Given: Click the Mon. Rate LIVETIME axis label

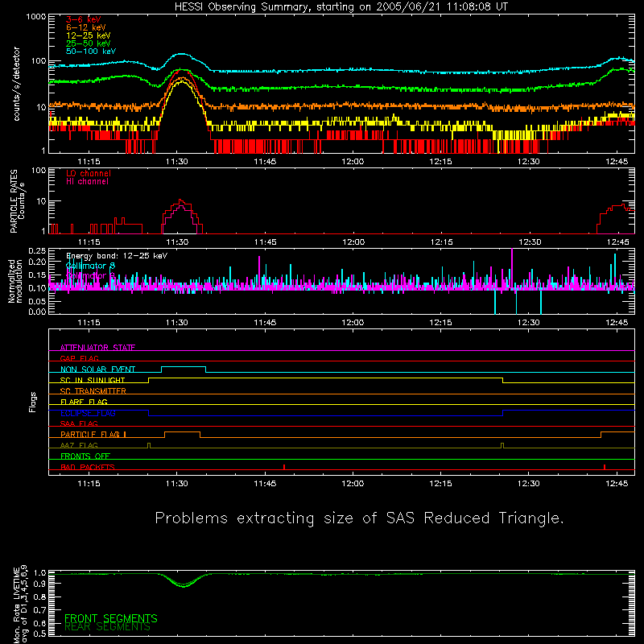Looking at the screenshot, I should 20,605.
